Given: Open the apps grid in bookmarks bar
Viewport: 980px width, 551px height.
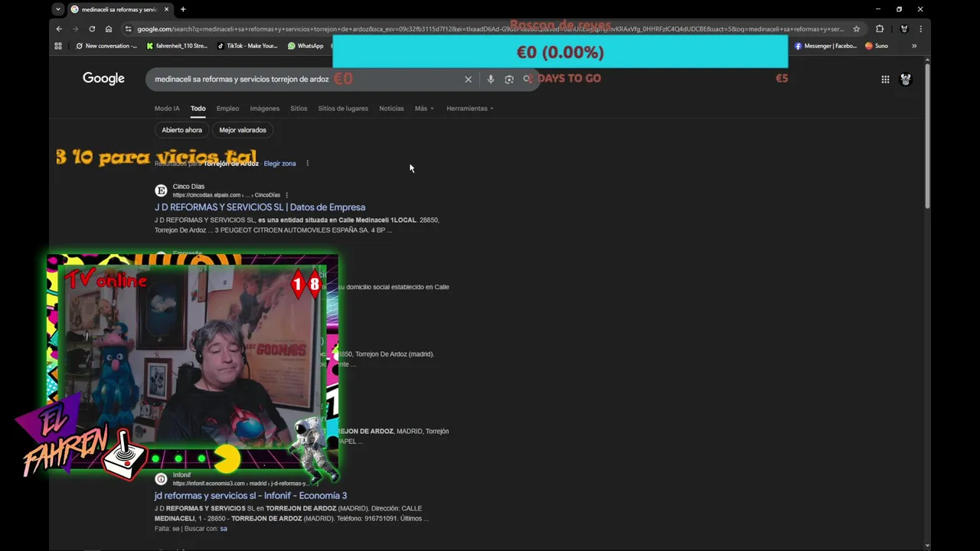Looking at the screenshot, I should pyautogui.click(x=58, y=46).
